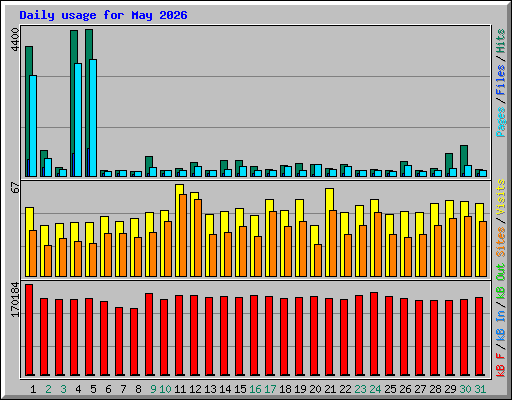Click day 17 on the x-axis
Screen dimensions: 512x400
click(x=270, y=389)
